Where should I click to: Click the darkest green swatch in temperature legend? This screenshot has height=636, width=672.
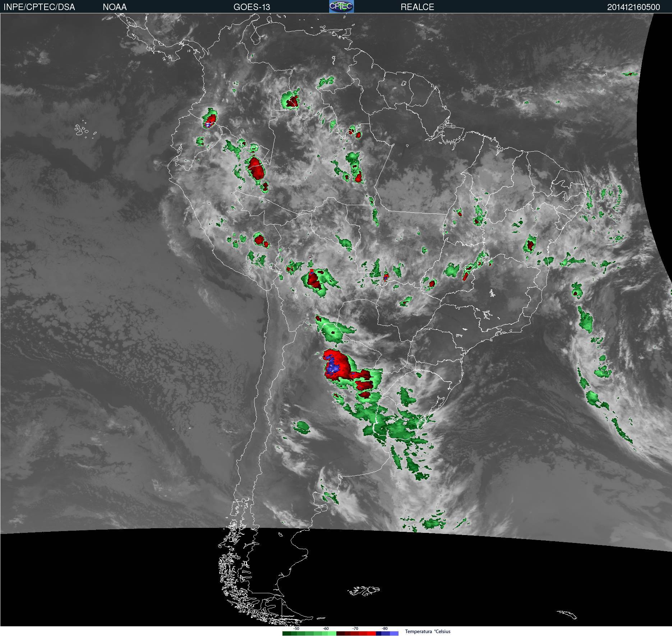[x=287, y=633]
